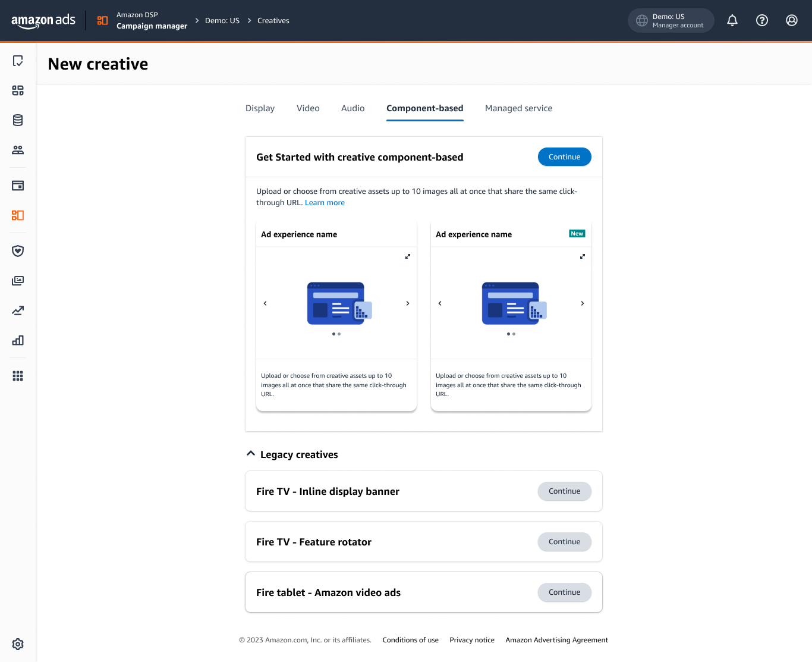The image size is (812, 662).
Task: Switch to the Managed service tab
Action: click(518, 108)
